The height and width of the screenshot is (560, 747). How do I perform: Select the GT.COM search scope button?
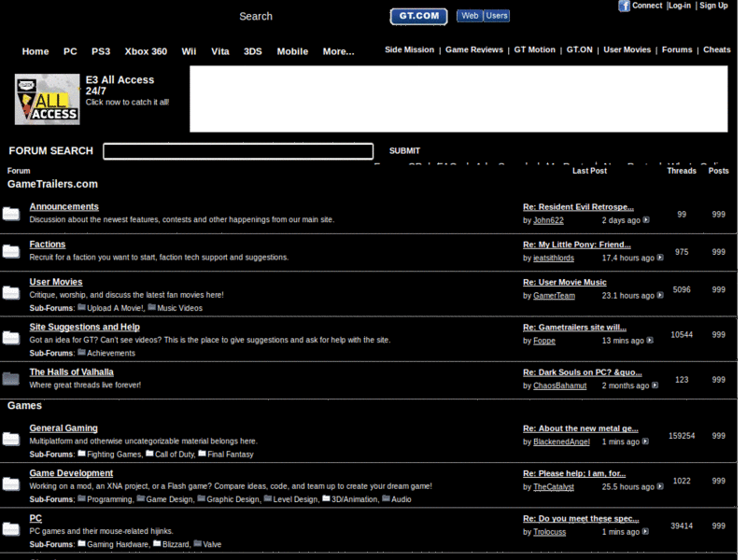tap(418, 16)
